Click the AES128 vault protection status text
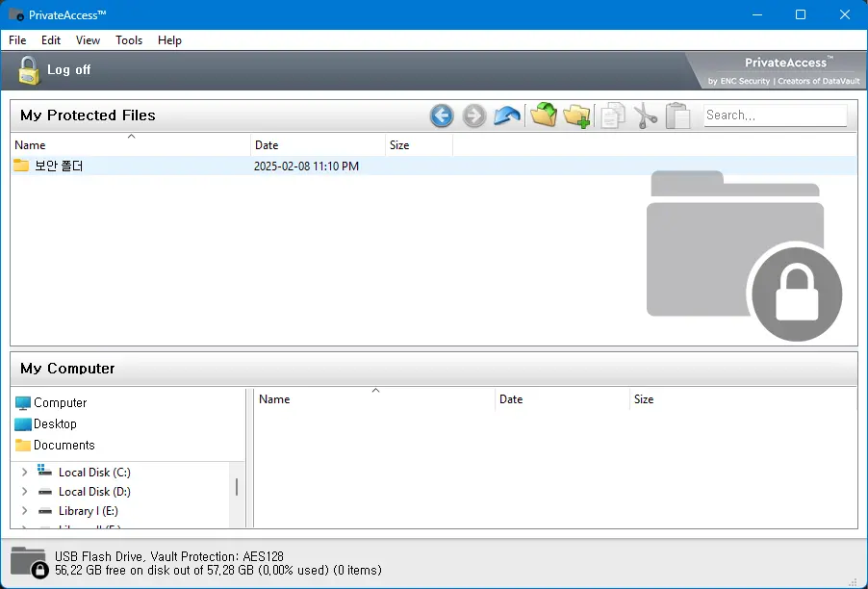Viewport: 868px width, 589px height. pyautogui.click(x=168, y=556)
